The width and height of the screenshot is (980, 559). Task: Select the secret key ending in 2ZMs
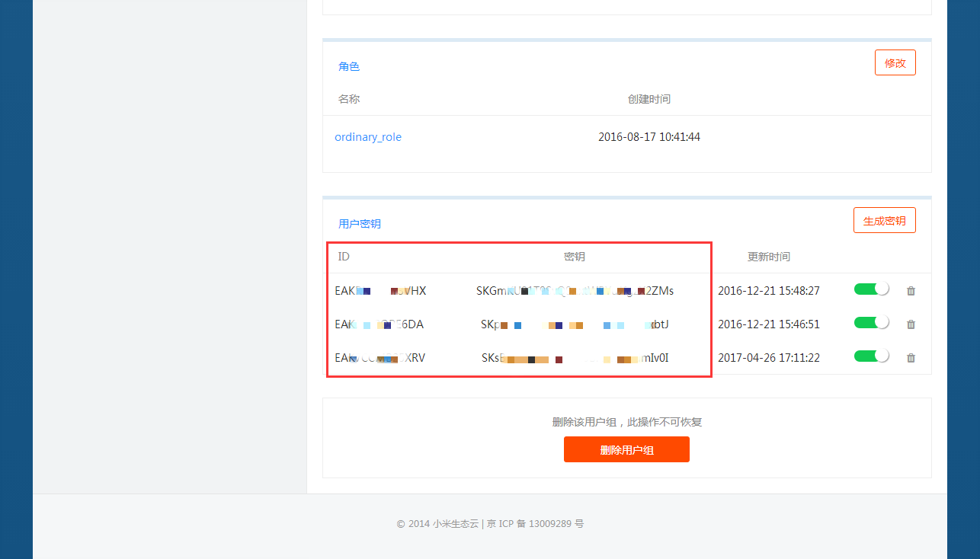(575, 291)
